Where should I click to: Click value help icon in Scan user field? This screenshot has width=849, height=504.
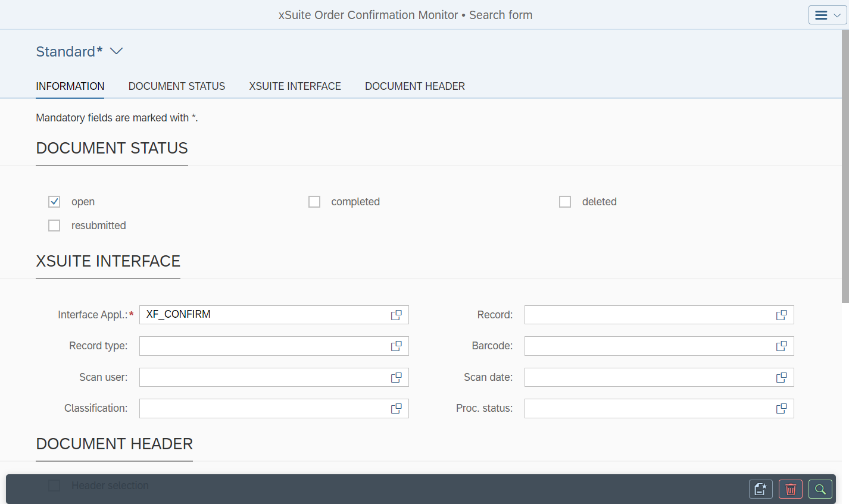[396, 377]
